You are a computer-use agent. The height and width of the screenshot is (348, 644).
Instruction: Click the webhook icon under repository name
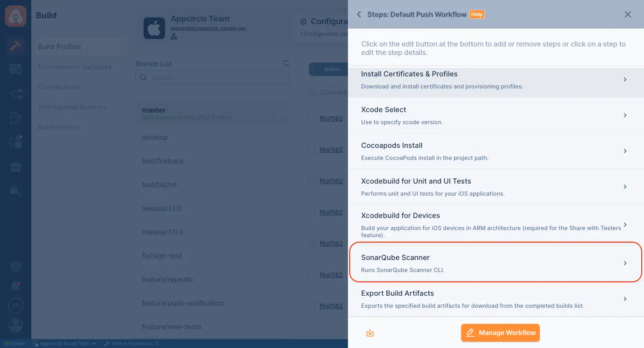pos(174,37)
